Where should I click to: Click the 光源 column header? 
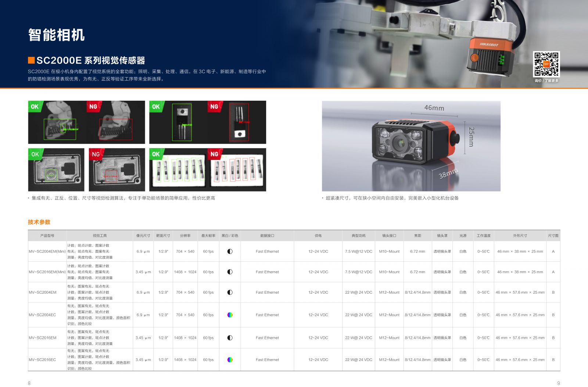[x=463, y=236]
